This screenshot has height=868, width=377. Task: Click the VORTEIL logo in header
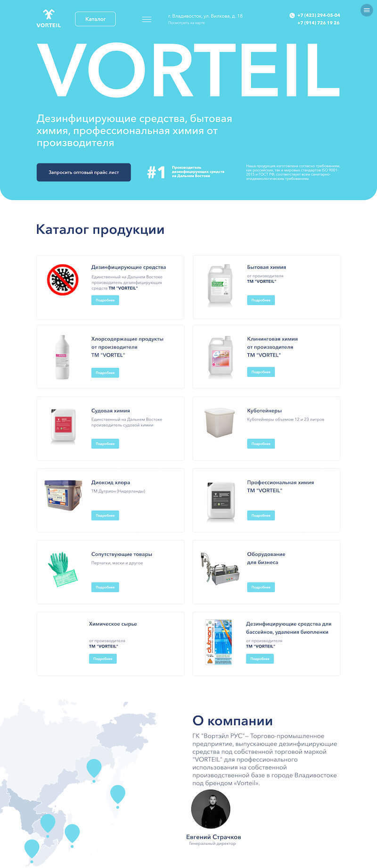[x=49, y=18]
